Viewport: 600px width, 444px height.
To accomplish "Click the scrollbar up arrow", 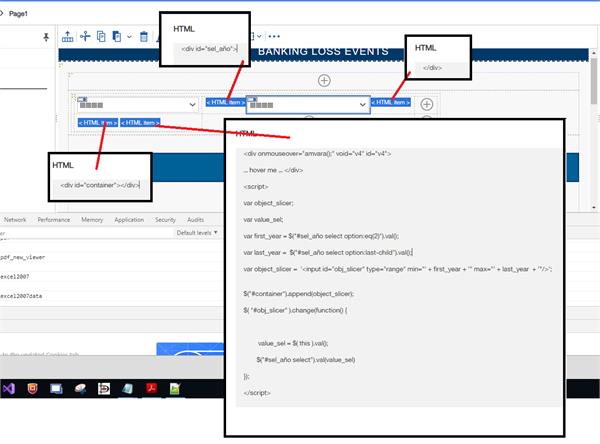I will [593, 53].
